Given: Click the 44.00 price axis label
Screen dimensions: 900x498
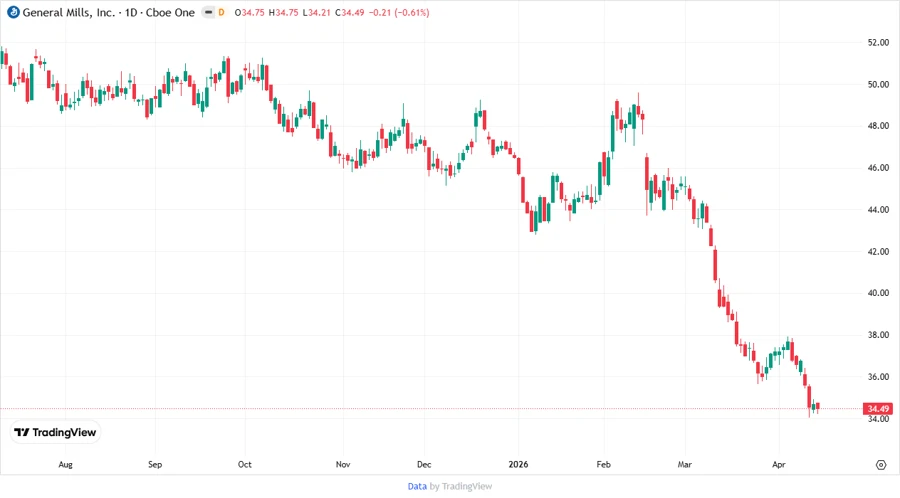Looking at the screenshot, I should 878,210.
